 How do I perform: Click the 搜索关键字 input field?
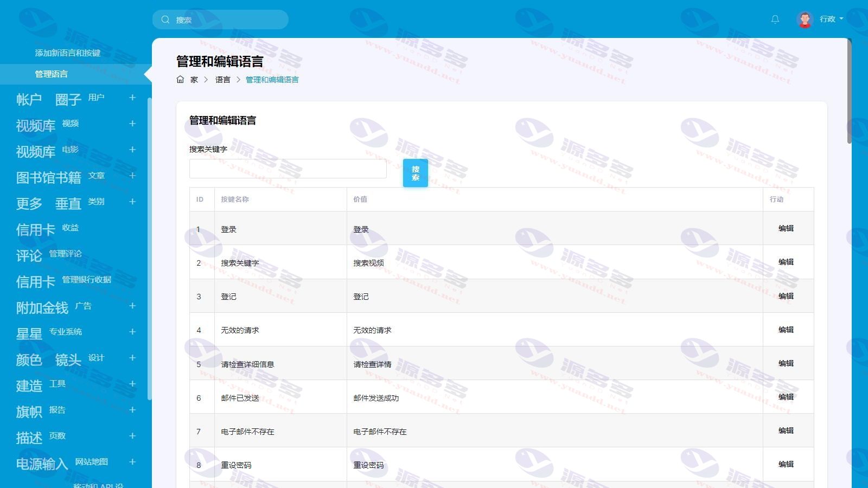click(288, 169)
